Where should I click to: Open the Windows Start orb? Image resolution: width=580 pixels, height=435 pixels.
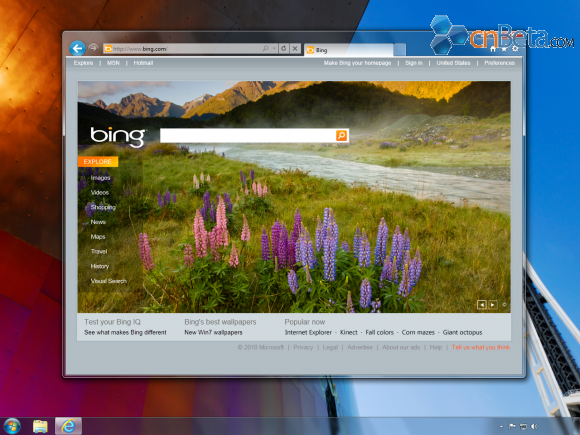(11, 426)
